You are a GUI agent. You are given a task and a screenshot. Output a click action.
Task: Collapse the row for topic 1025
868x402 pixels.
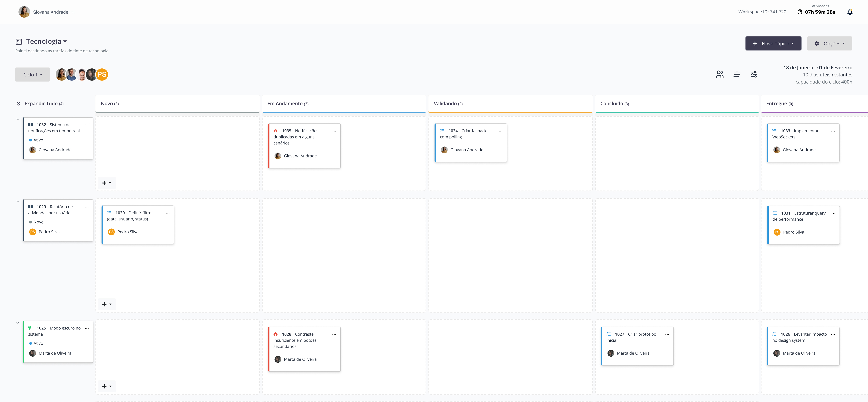[x=18, y=323]
